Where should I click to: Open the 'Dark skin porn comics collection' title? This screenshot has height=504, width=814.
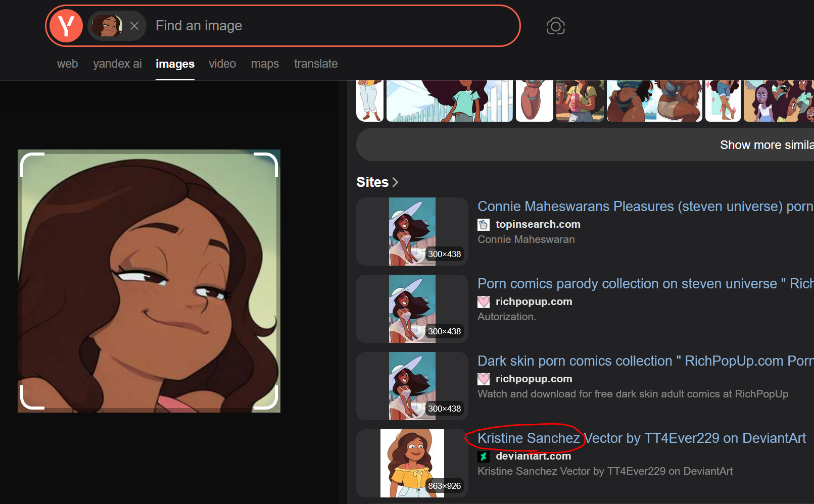(646, 361)
